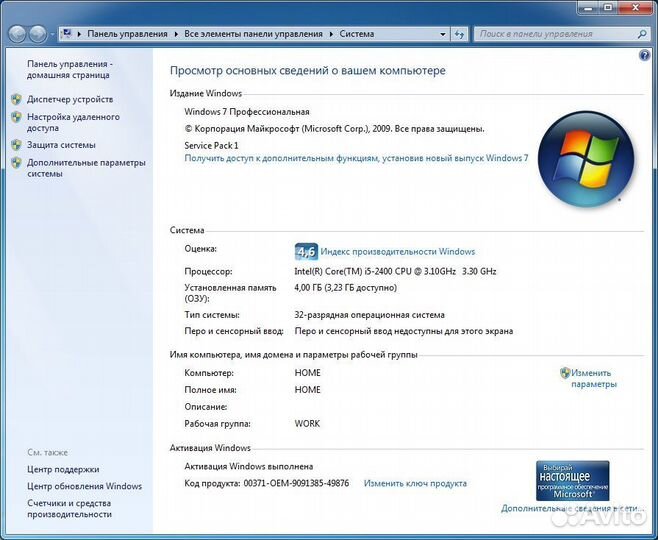Image resolution: width=658 pixels, height=540 pixels.
Task: Click Изменить параметры link
Action: 593,378
